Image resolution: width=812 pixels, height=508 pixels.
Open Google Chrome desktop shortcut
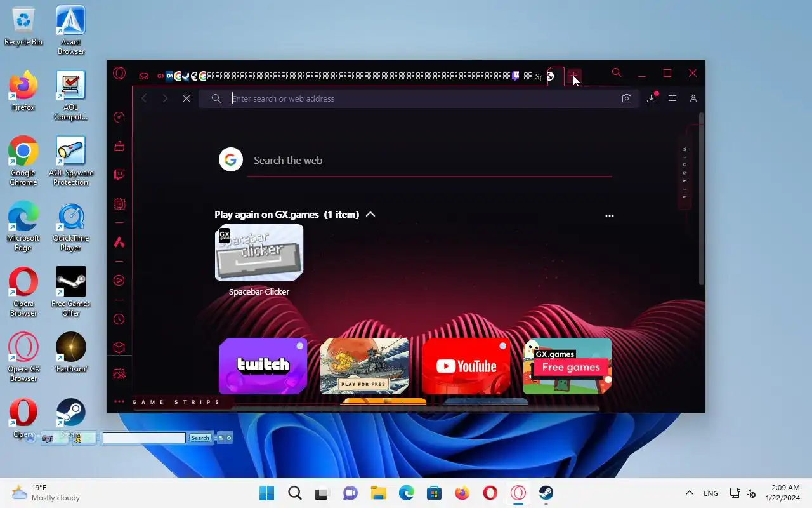(x=23, y=161)
